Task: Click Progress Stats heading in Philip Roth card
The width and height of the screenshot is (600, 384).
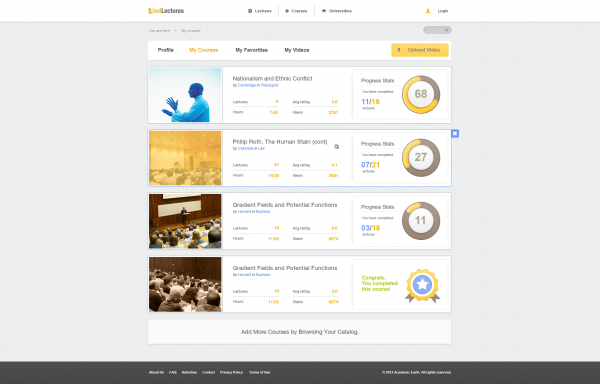Action: tap(377, 144)
